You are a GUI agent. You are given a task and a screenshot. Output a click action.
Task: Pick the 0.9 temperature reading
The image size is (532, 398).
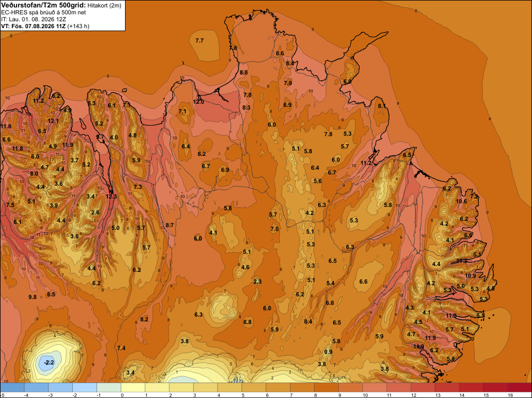tap(328, 352)
